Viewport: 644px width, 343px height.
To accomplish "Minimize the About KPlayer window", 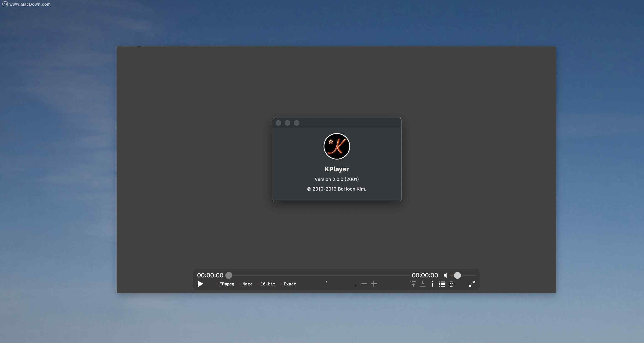I will click(x=287, y=123).
